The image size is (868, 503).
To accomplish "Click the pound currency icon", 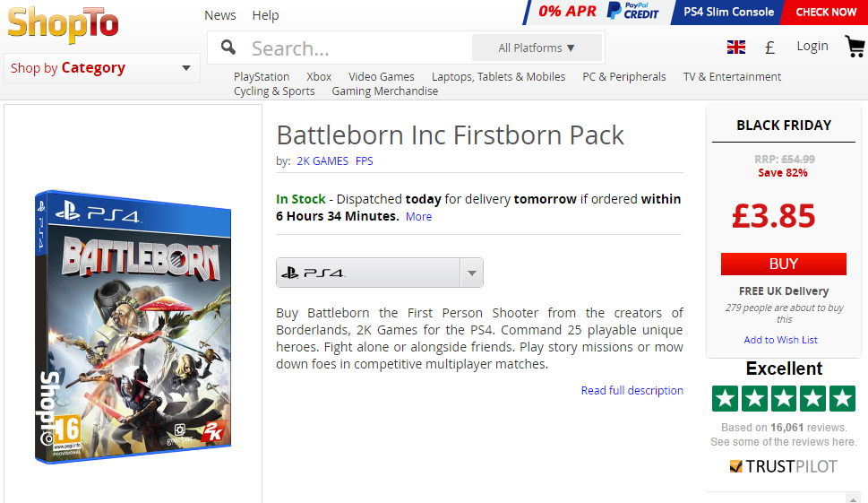I will [769, 48].
